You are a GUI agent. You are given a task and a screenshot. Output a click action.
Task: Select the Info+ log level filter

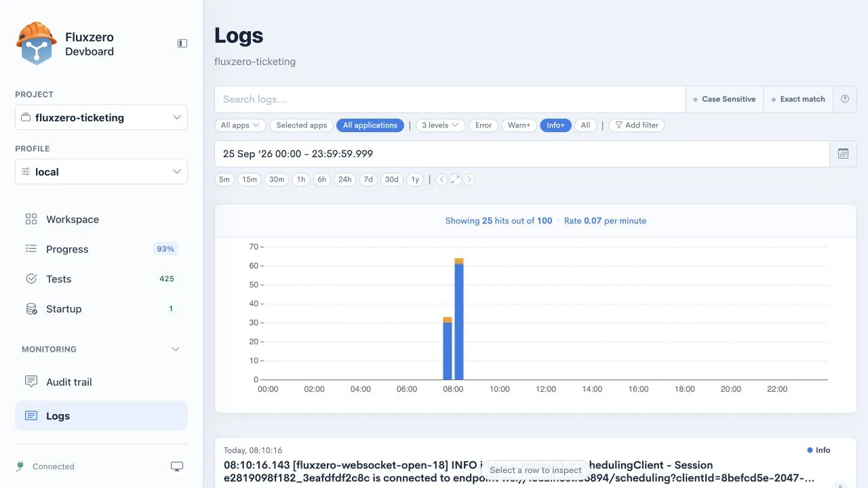click(555, 125)
